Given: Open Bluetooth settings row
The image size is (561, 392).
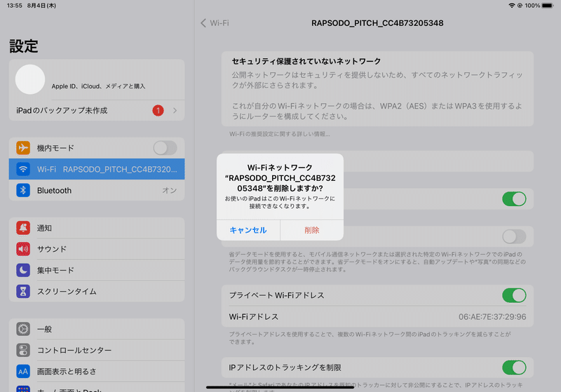Looking at the screenshot, I should coord(97,190).
